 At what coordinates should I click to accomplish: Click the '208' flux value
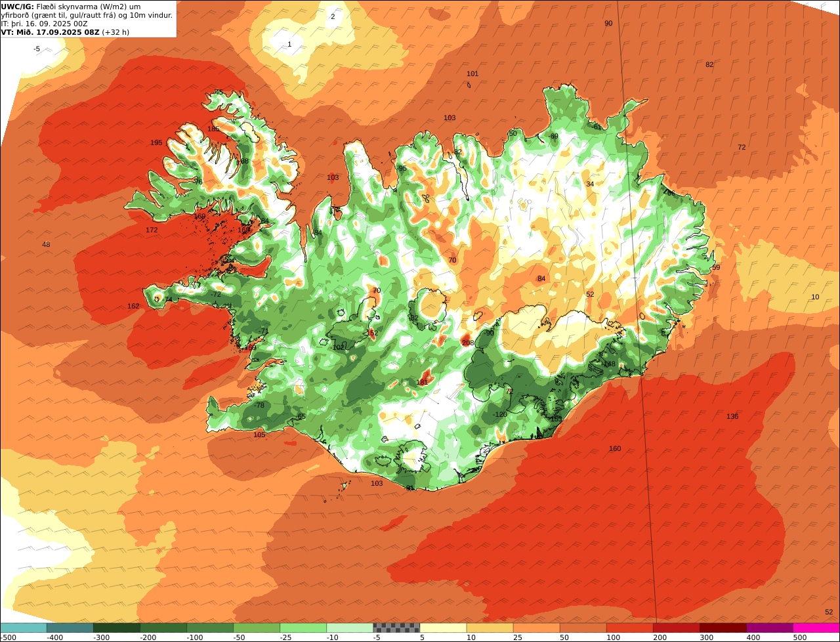(x=468, y=343)
